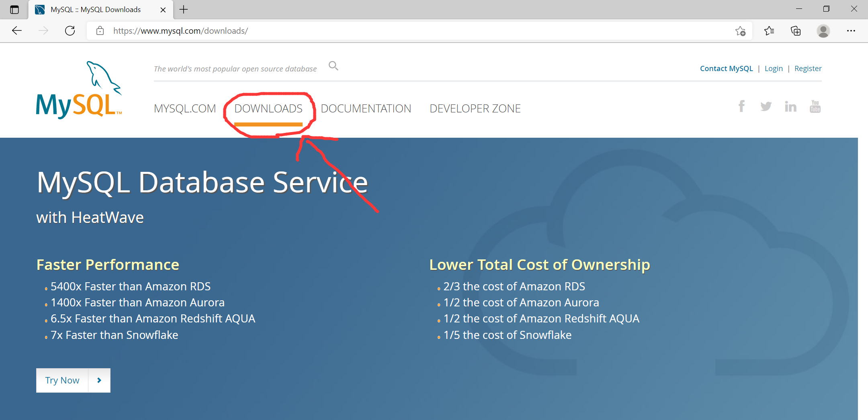The height and width of the screenshot is (420, 868).
Task: Click '2/3 the cost of Amazon RDS'
Action: [x=514, y=286]
